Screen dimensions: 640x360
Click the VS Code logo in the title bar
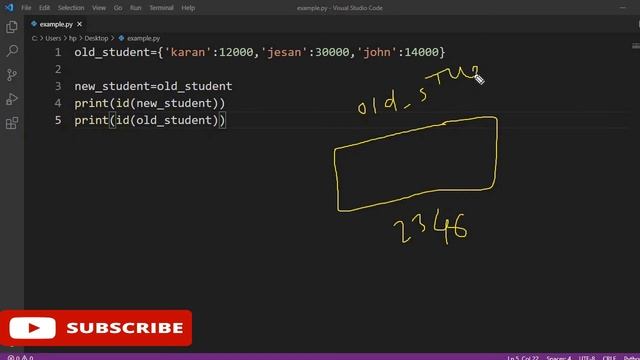pyautogui.click(x=9, y=7)
